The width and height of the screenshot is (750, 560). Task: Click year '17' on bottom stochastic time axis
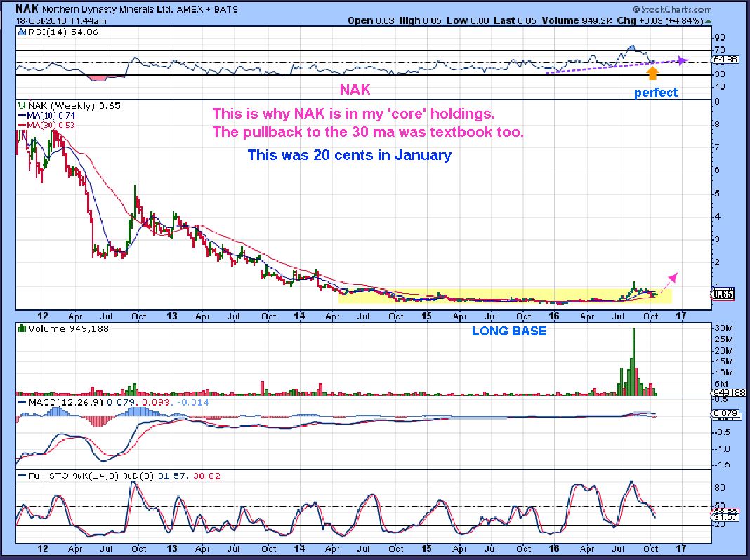point(681,548)
